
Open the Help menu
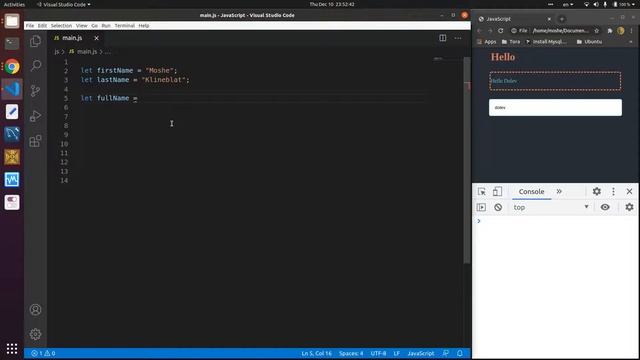(144, 25)
